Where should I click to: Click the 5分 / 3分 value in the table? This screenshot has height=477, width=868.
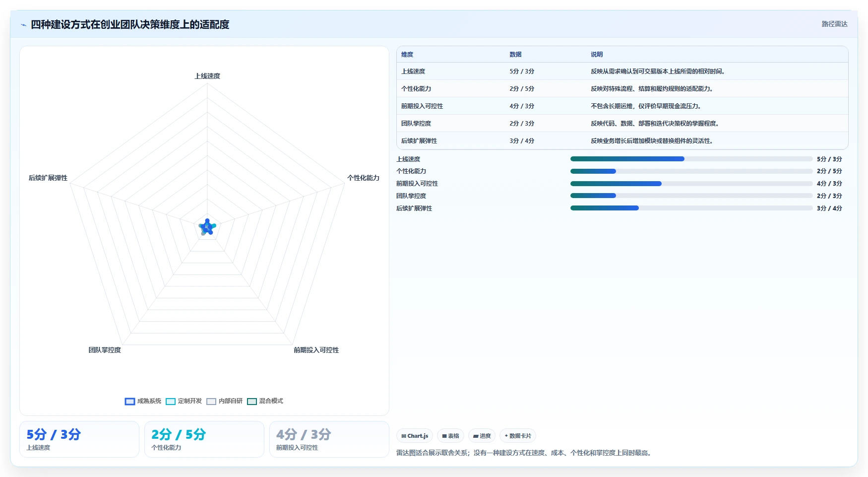(x=522, y=71)
